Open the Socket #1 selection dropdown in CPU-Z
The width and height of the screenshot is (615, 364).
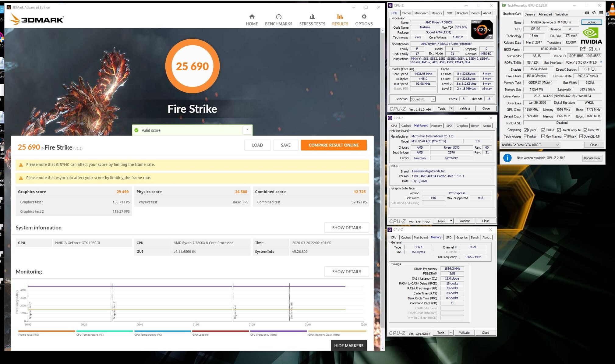(422, 99)
